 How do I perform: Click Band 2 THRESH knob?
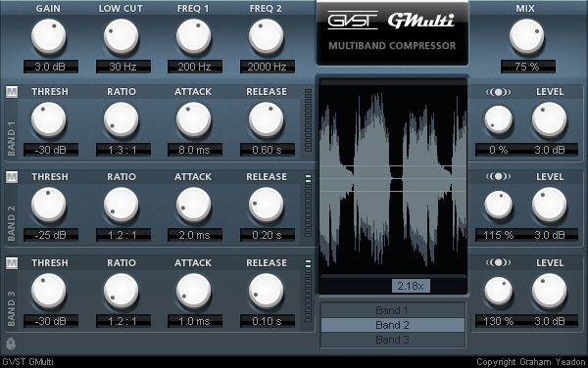[x=49, y=205]
